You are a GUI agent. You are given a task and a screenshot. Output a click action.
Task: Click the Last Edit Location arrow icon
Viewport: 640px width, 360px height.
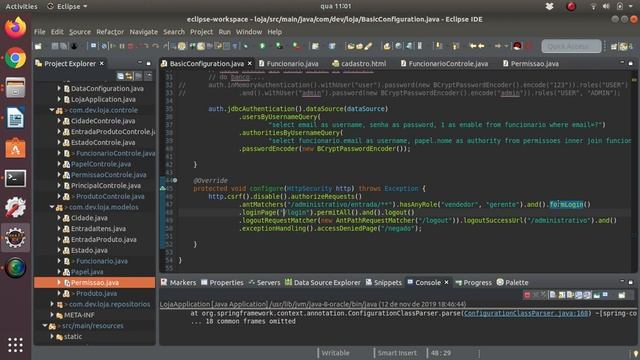pos(473,46)
